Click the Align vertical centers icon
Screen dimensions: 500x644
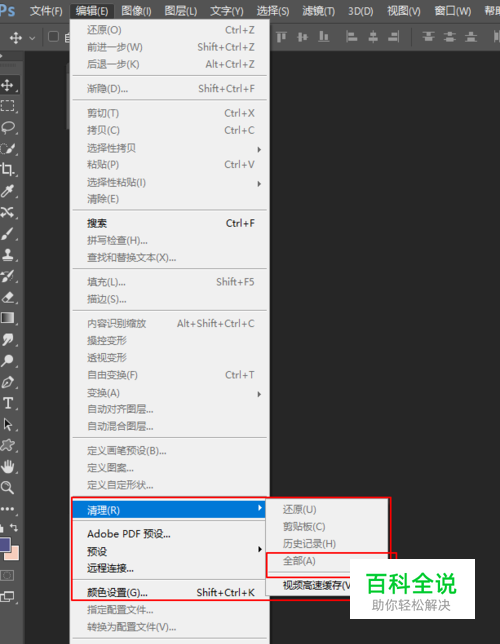click(x=302, y=37)
